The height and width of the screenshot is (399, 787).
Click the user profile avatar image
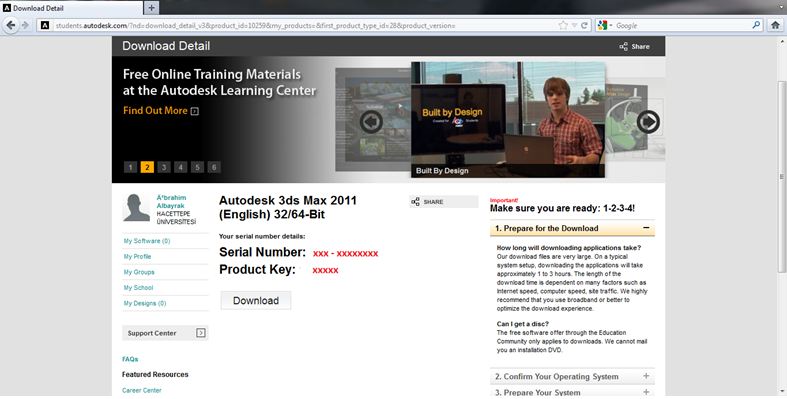tap(137, 208)
